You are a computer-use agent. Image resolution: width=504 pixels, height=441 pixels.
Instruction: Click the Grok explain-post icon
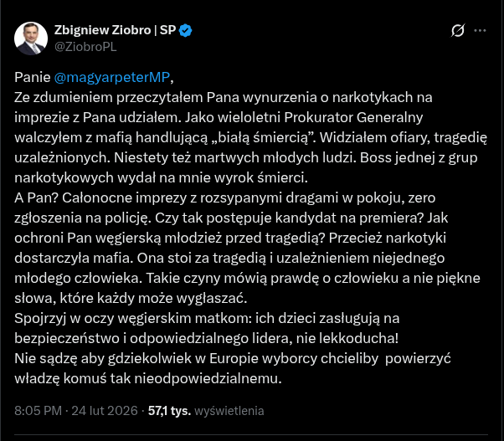[x=458, y=31]
